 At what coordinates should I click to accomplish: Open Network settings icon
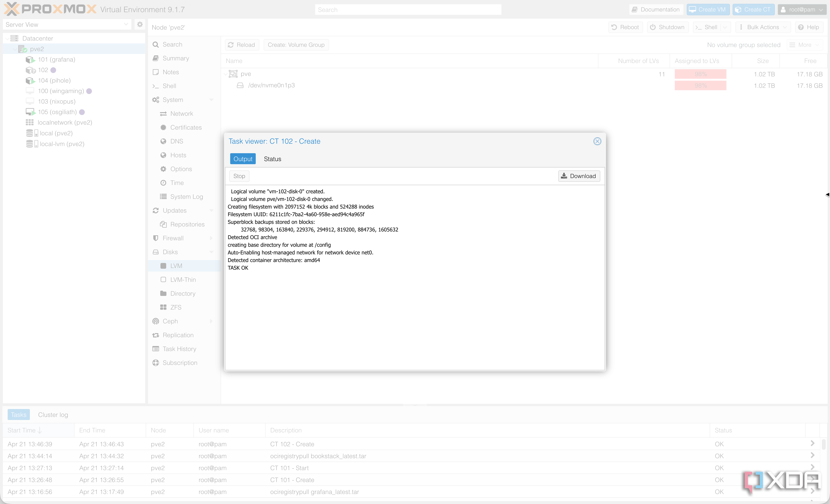(x=163, y=114)
